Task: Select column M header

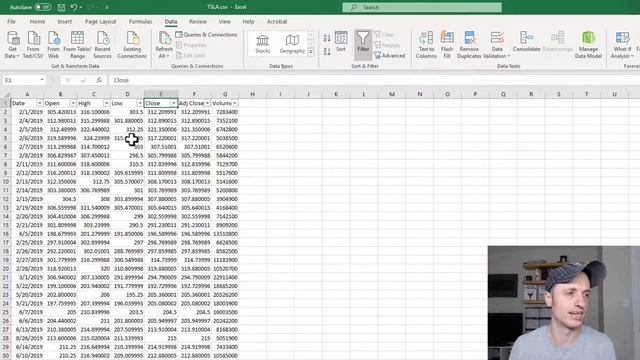Action: [392, 94]
